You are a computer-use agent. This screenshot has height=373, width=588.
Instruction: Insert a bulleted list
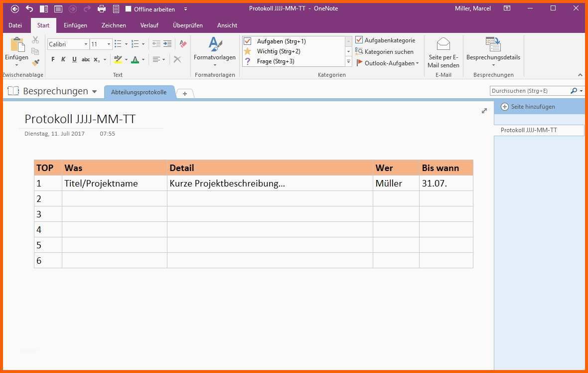pyautogui.click(x=118, y=44)
